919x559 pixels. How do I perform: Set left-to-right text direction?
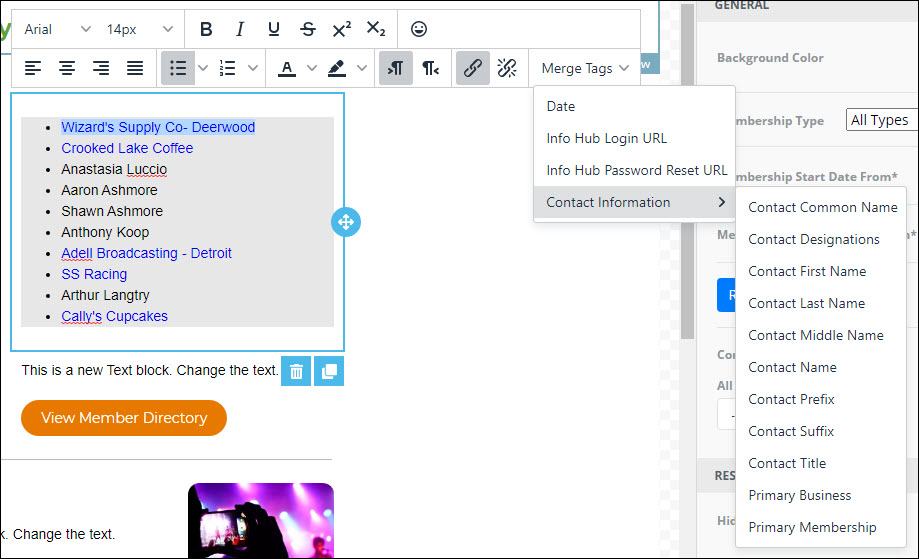pos(396,69)
